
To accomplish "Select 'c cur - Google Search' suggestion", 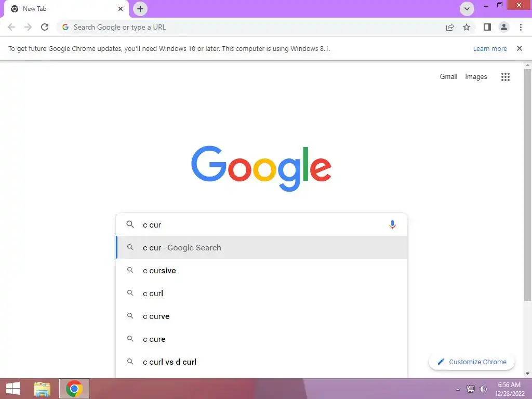I will 261,248.
